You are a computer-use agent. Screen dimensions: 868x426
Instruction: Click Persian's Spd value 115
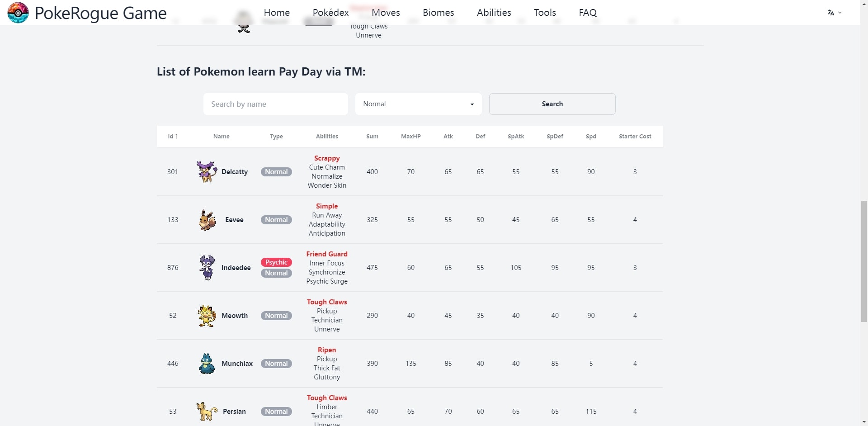591,412
